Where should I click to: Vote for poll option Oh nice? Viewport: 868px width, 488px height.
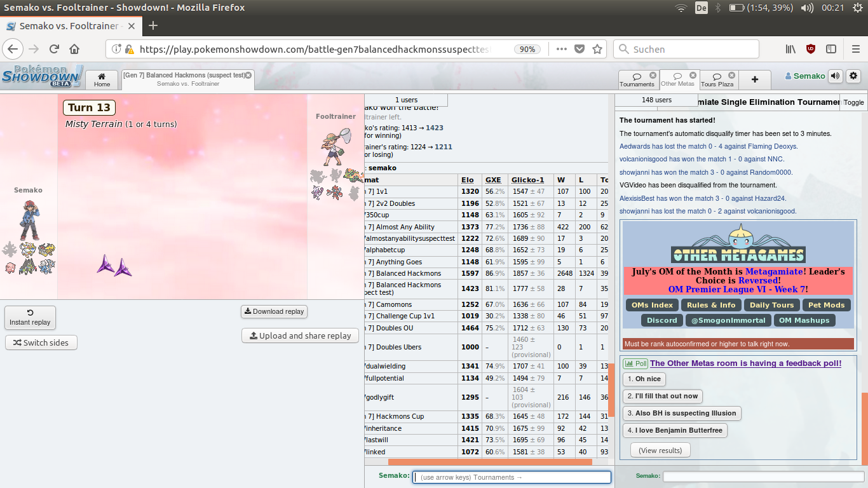coord(644,379)
